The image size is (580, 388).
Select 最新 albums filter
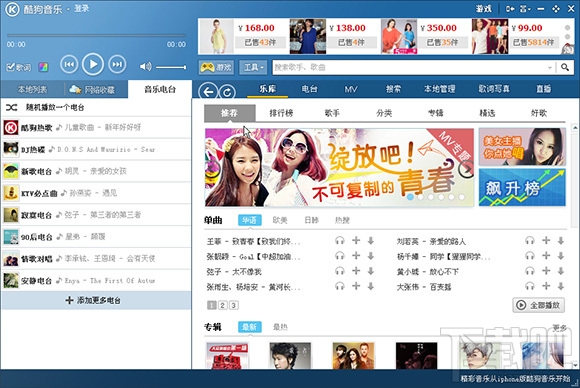pyautogui.click(x=250, y=327)
